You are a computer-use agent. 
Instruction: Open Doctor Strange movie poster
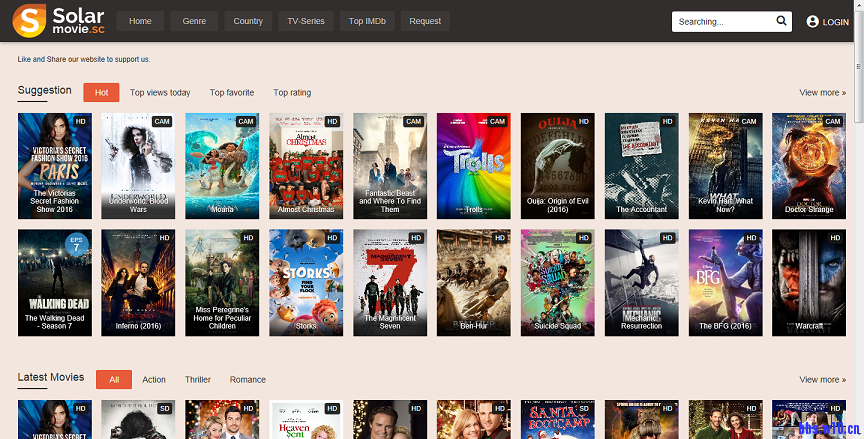click(809, 166)
